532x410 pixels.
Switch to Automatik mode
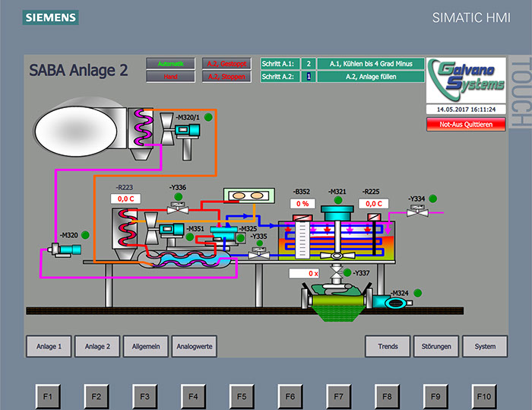171,63
